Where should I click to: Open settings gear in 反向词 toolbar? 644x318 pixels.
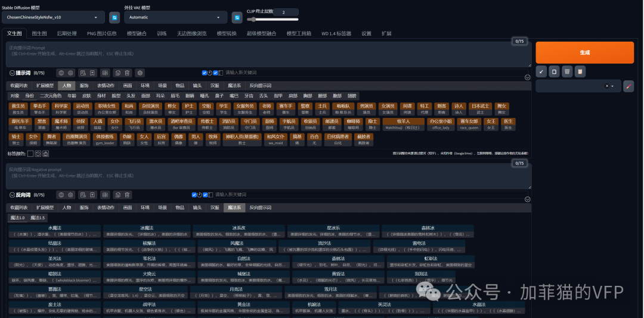(70, 195)
